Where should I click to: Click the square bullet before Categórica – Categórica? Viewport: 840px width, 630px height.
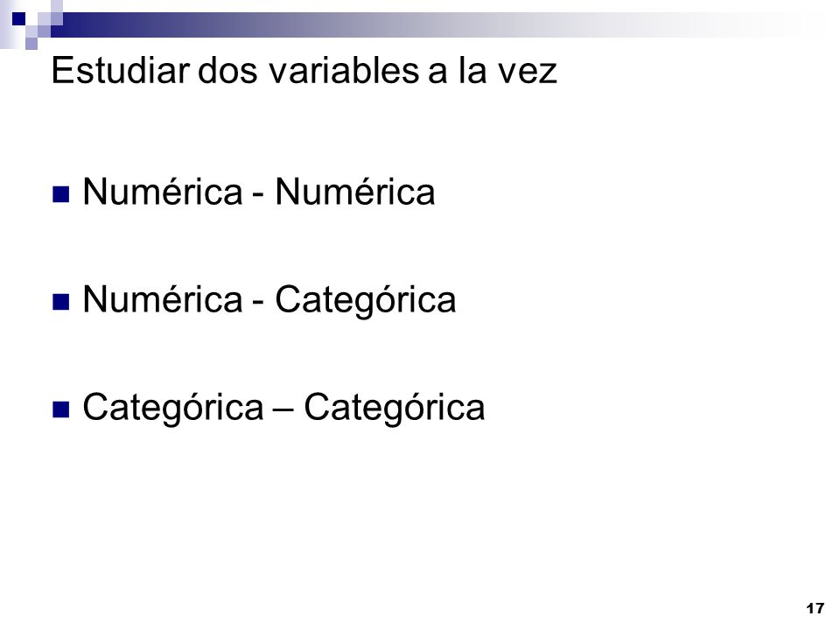(x=60, y=409)
